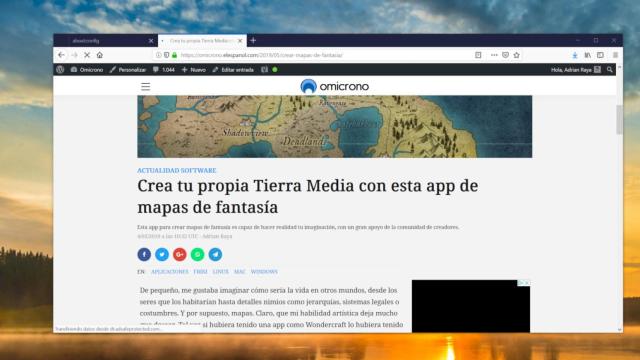Click Nuevo to add new content
This screenshot has width=640, height=360.
pos(193,70)
